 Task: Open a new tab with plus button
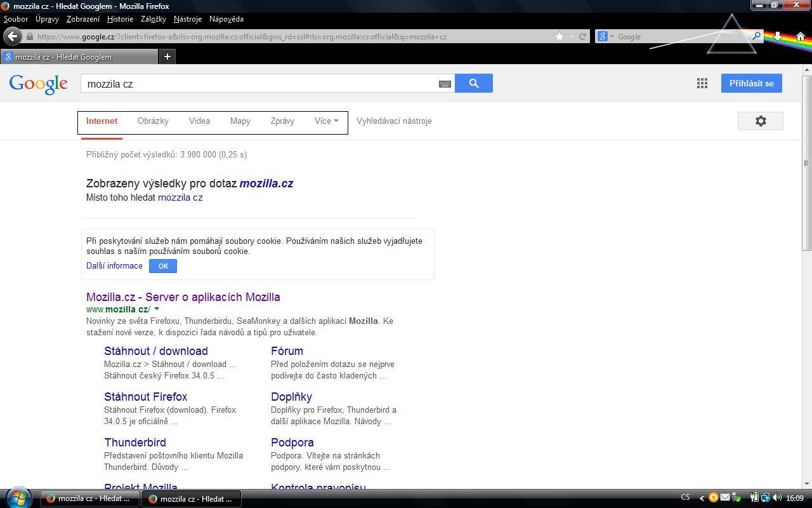click(x=167, y=57)
